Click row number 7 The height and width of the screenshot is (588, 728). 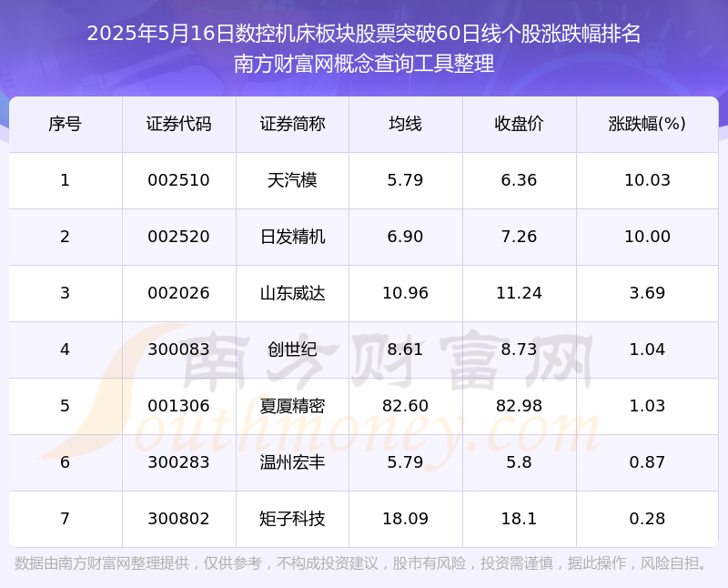pyautogui.click(x=65, y=519)
